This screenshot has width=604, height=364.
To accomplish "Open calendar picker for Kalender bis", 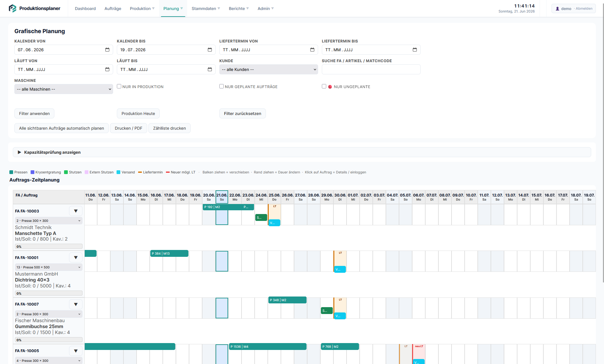I will tap(210, 50).
